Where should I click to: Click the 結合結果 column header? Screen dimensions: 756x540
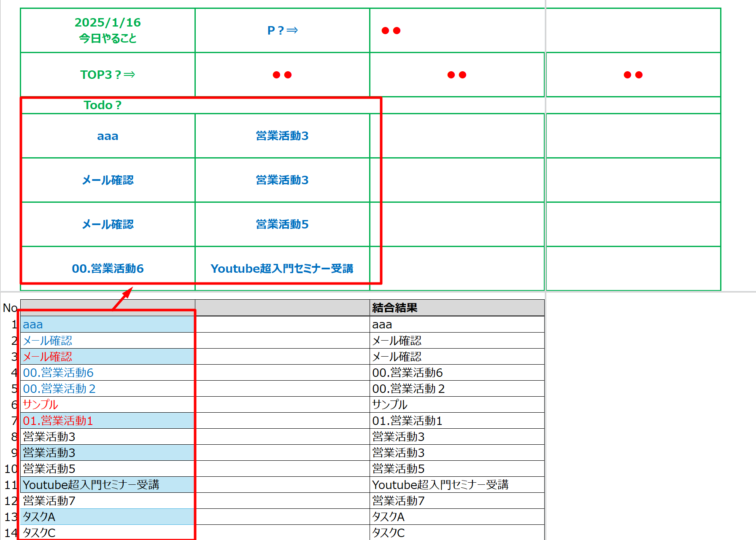[x=456, y=308]
